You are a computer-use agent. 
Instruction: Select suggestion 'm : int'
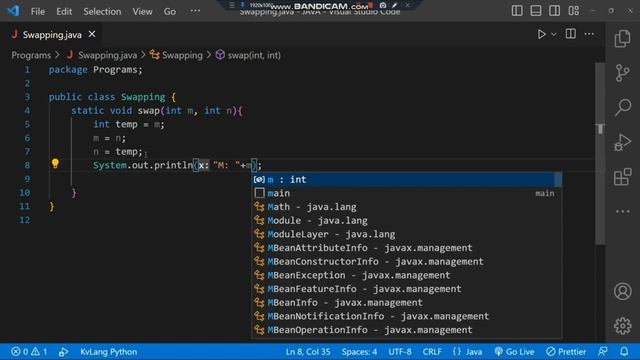pos(407,180)
